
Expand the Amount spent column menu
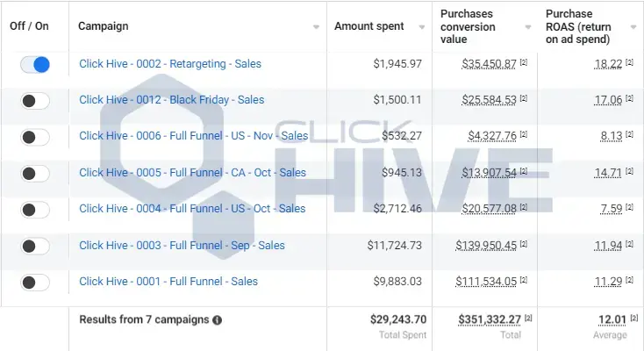[422, 26]
